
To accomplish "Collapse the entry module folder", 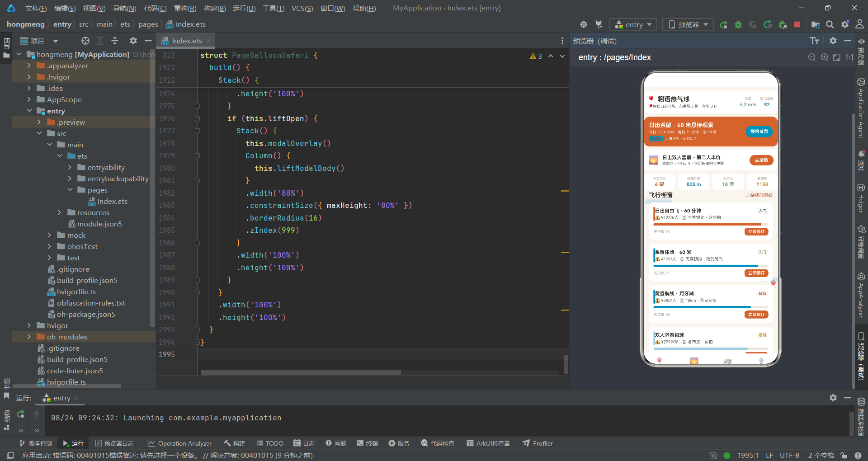I will pos(29,111).
